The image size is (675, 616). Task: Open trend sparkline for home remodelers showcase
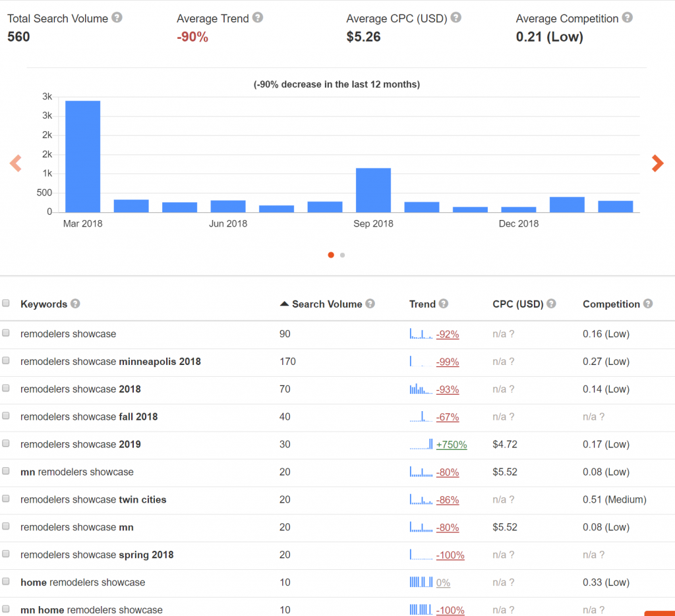[421, 582]
